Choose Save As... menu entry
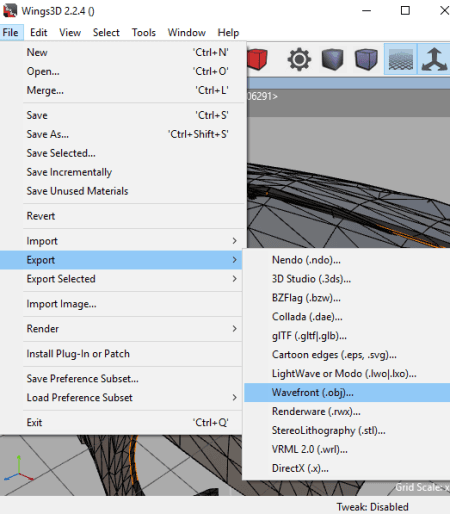The width and height of the screenshot is (450, 514). point(123,134)
